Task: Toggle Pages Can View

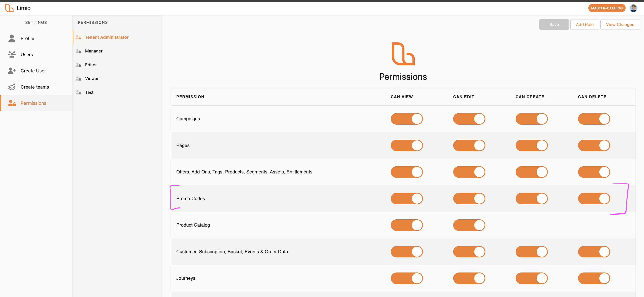Action: pyautogui.click(x=407, y=145)
